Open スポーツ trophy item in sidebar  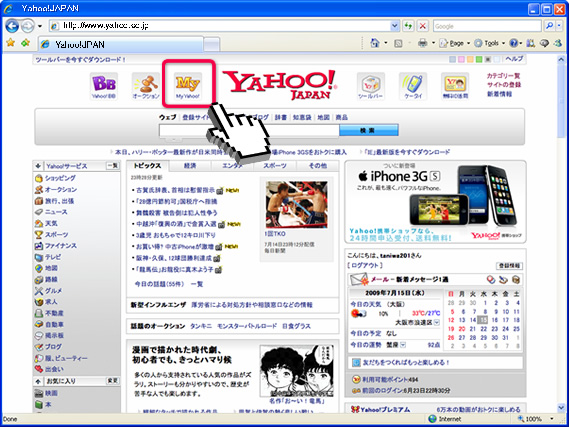[x=57, y=234]
